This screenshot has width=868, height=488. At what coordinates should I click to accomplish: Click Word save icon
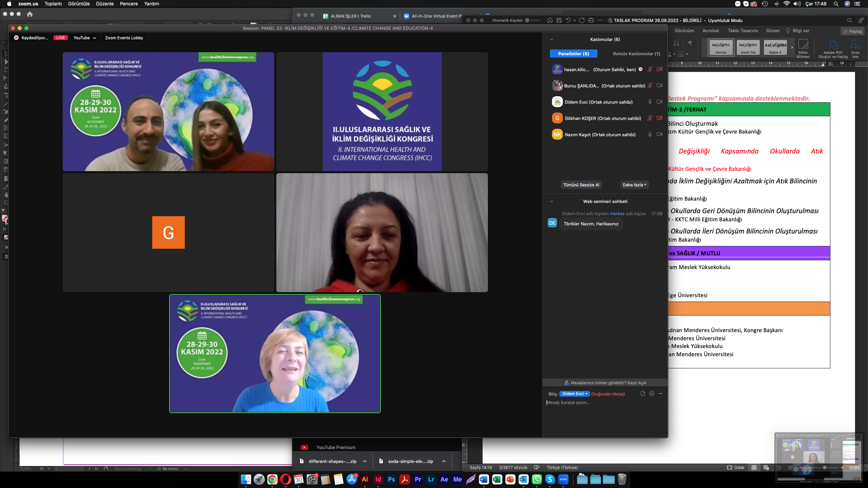[x=559, y=20]
